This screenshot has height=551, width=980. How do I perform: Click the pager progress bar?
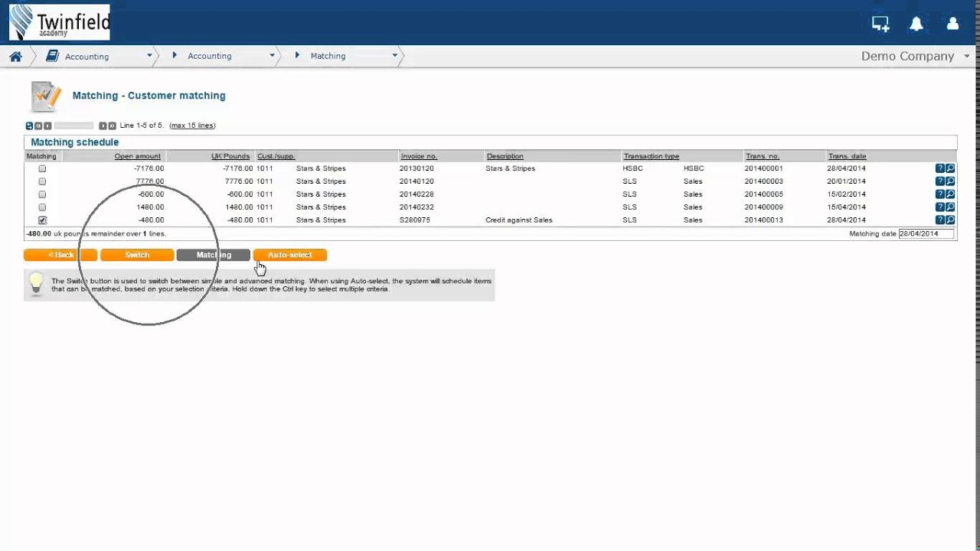click(x=73, y=126)
